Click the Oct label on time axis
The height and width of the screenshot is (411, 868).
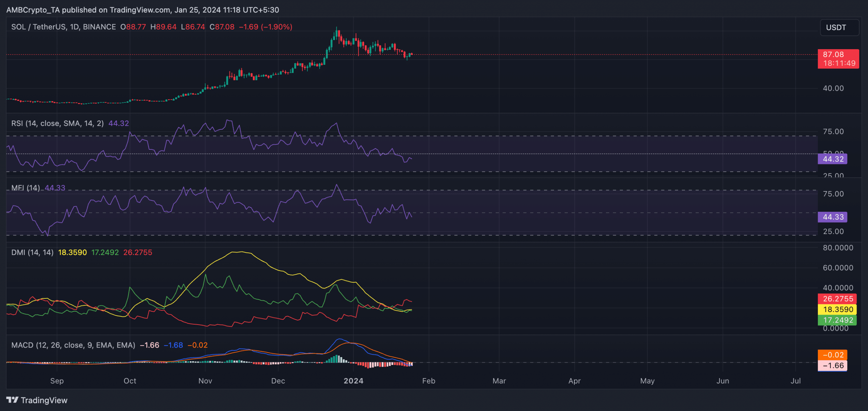130,381
